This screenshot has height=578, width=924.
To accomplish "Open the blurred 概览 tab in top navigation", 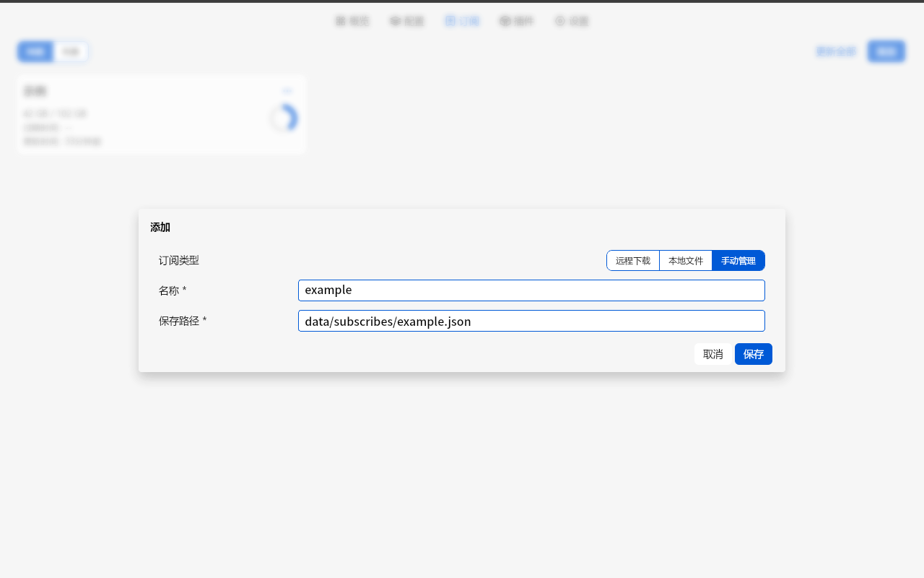I will 352,21.
